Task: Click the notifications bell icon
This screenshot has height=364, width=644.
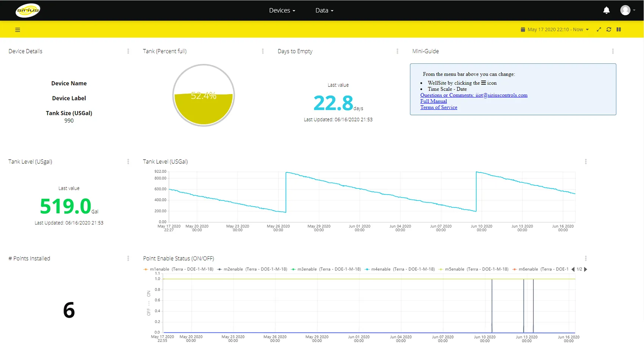Action: pos(606,10)
